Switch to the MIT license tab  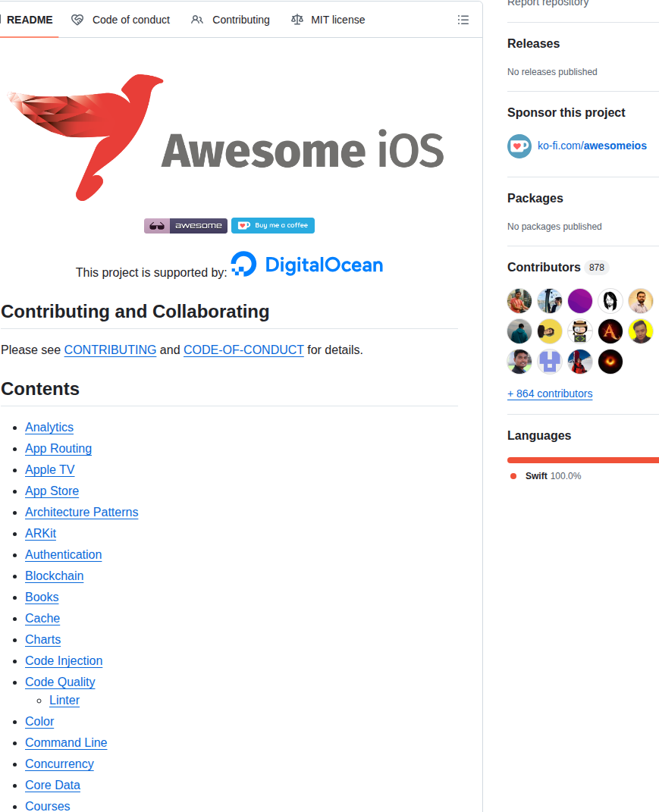click(328, 20)
